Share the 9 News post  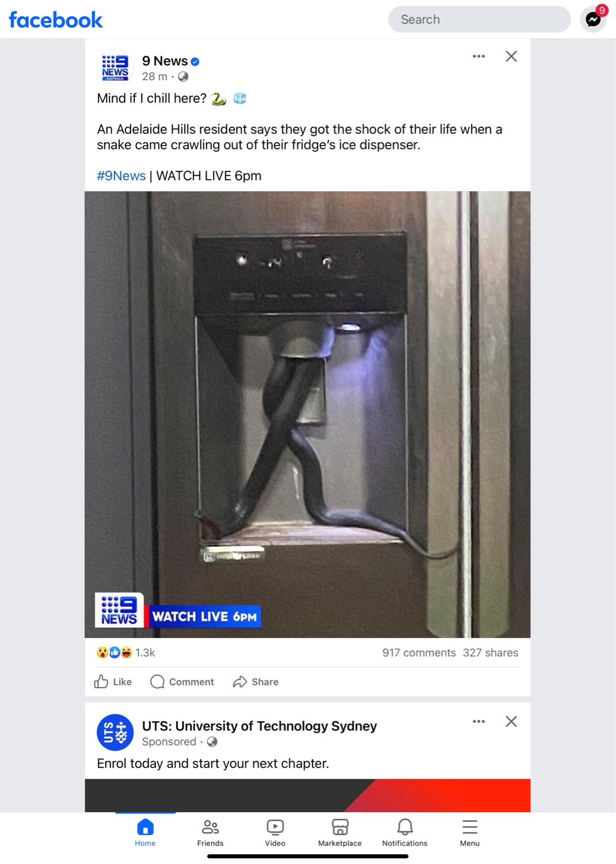click(x=256, y=682)
